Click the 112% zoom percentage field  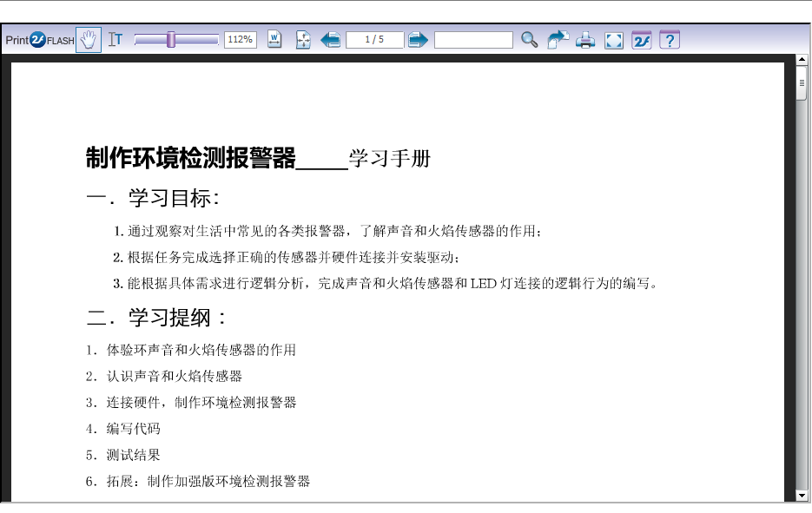coord(240,39)
